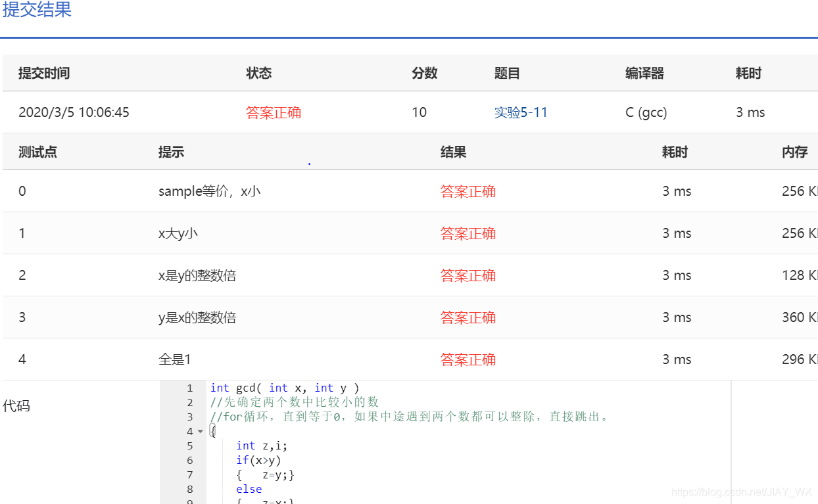The width and height of the screenshot is (818, 504).
Task: Select the 提示 column header
Action: tap(171, 152)
